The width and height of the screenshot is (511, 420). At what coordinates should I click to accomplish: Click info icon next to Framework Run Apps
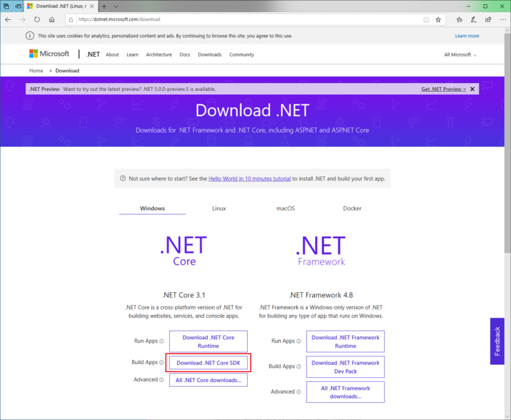[298, 341]
